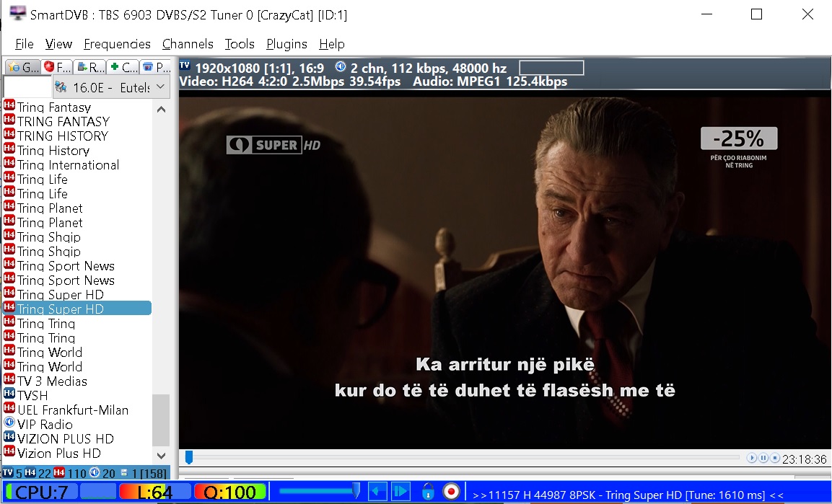Open the Channels menu
This screenshot has height=504, width=832.
pos(188,44)
